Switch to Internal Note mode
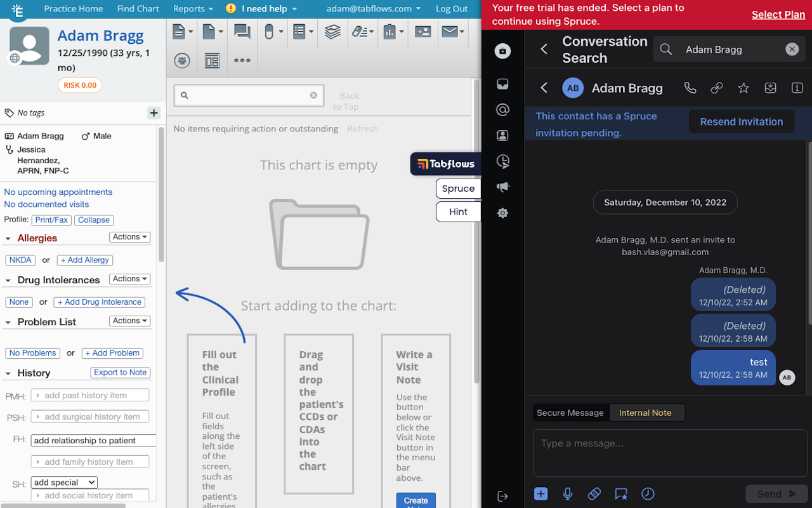 click(645, 413)
